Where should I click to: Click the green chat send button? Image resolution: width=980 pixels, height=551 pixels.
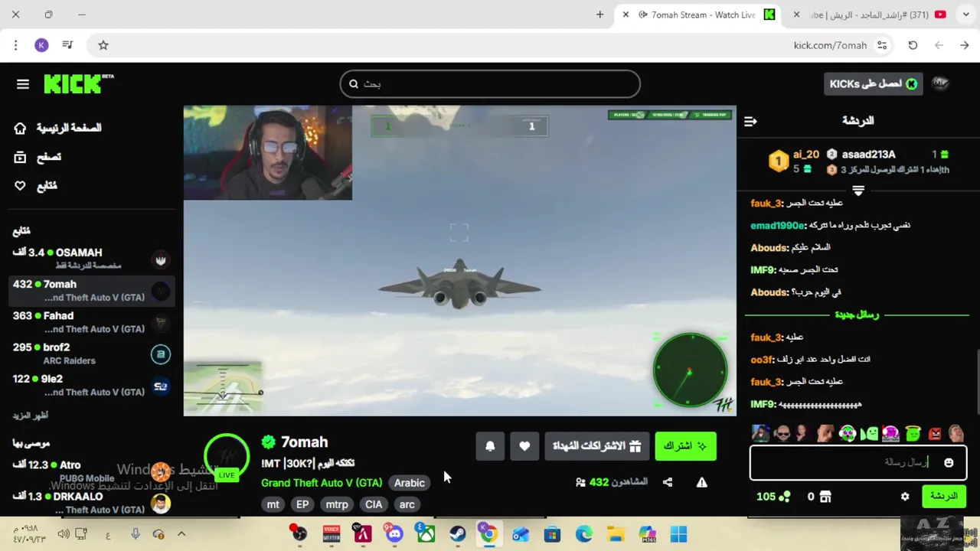(x=943, y=497)
